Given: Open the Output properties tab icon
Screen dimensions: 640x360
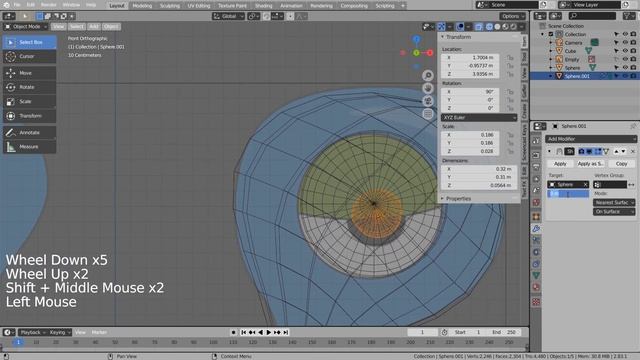Looking at the screenshot, I should tap(536, 167).
